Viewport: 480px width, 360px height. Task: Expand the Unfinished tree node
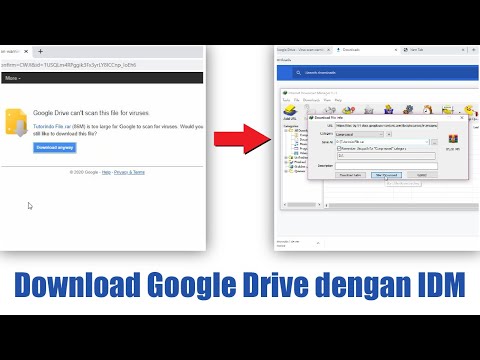point(286,157)
